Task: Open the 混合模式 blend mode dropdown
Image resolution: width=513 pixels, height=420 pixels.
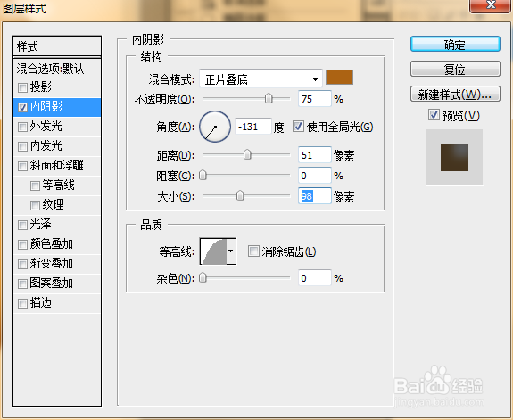Action: (x=261, y=78)
